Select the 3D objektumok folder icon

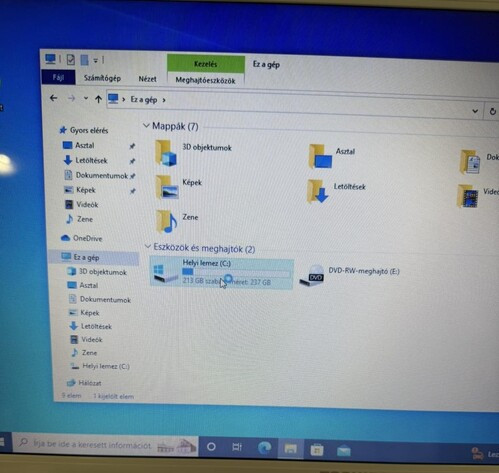[x=166, y=153]
